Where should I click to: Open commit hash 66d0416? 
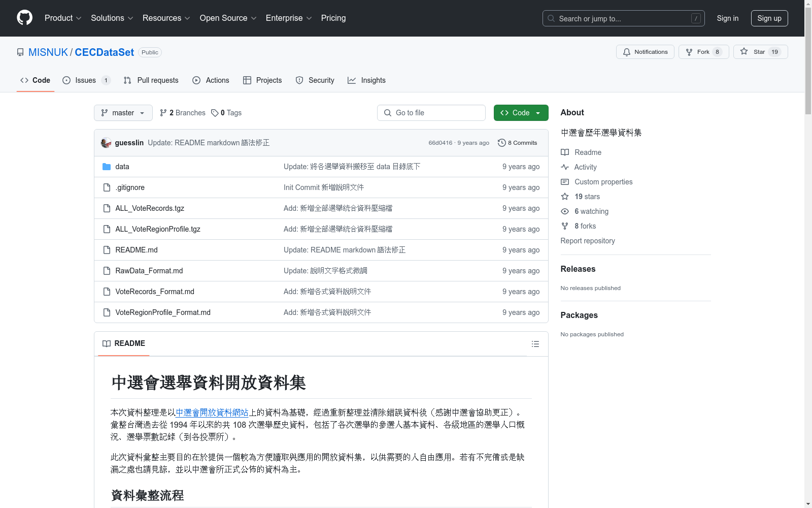(440, 143)
